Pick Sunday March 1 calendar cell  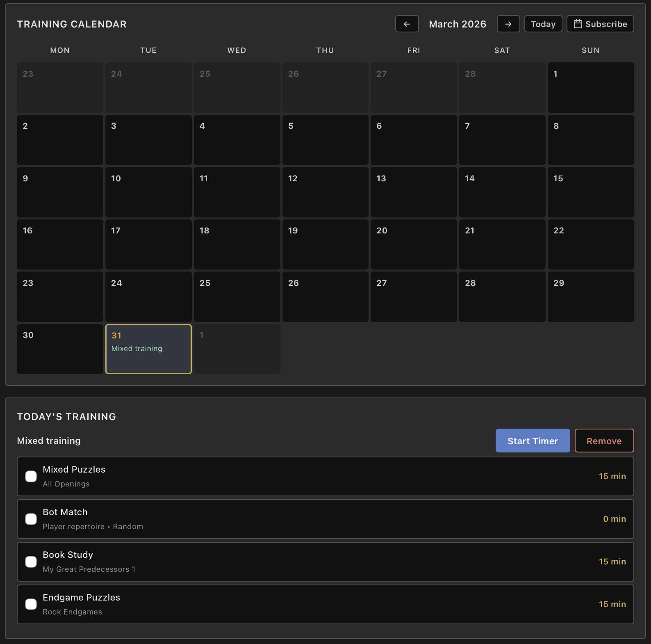pyautogui.click(x=590, y=87)
